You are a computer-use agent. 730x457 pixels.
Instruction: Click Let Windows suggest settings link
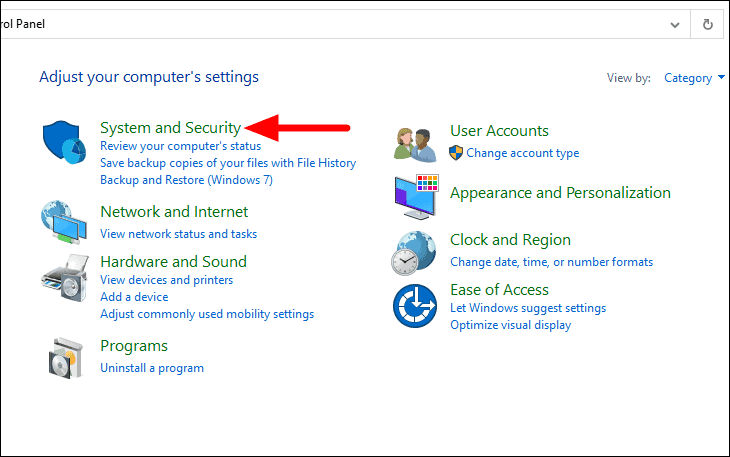pos(528,308)
